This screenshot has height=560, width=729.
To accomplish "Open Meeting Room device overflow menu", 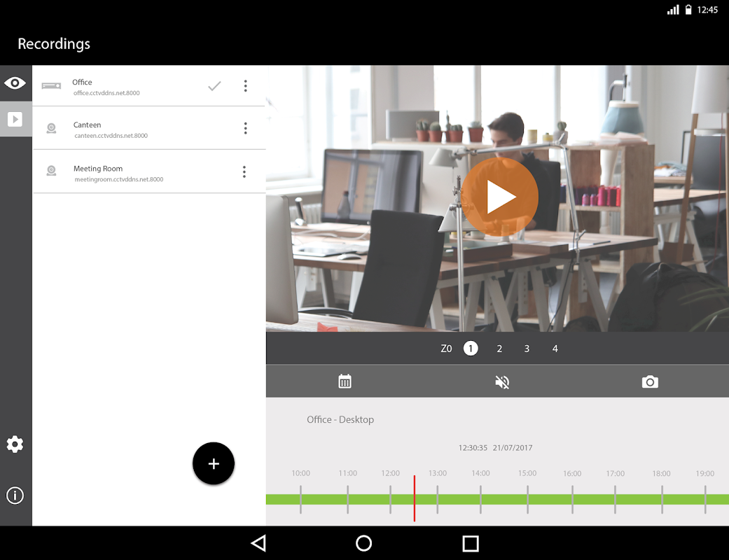I will pos(244,172).
